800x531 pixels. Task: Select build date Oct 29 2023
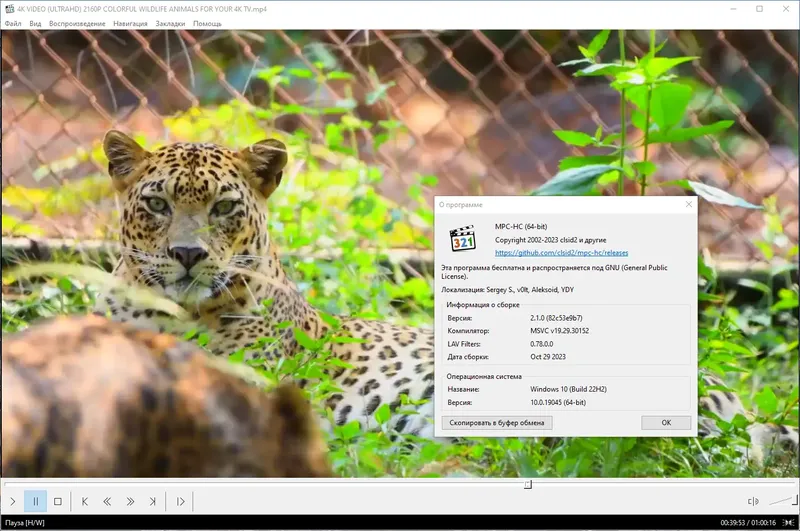click(547, 357)
